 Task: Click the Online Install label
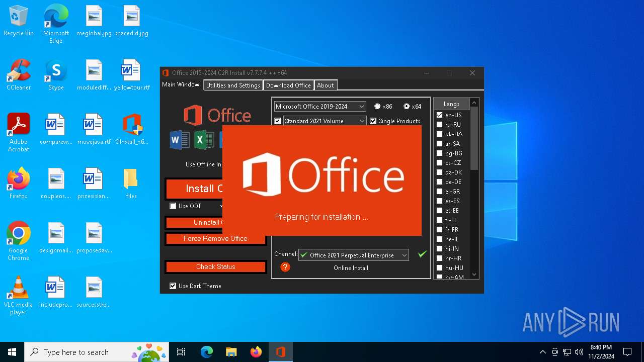click(x=351, y=267)
